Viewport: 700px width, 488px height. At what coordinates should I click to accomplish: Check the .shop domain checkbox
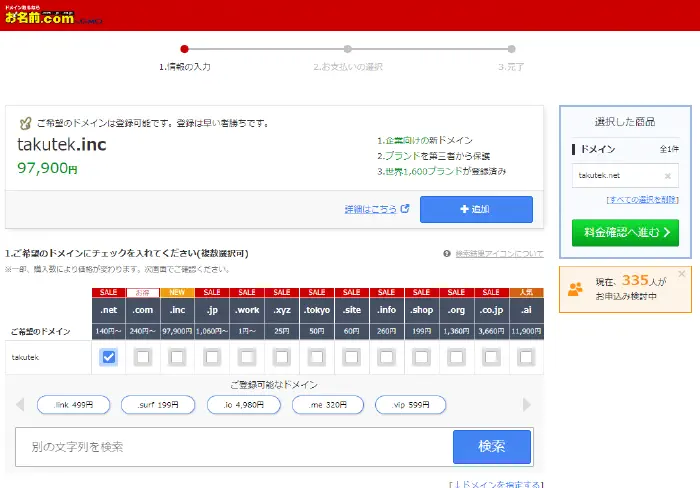click(x=421, y=357)
